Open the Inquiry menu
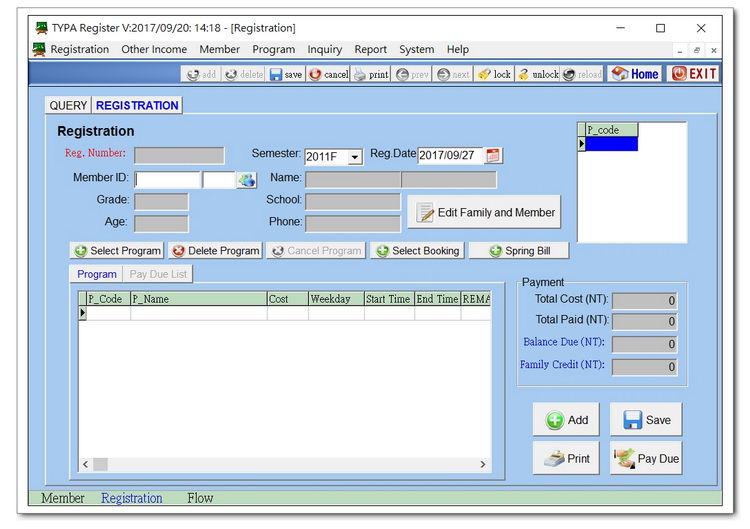The height and width of the screenshot is (529, 750). [324, 49]
